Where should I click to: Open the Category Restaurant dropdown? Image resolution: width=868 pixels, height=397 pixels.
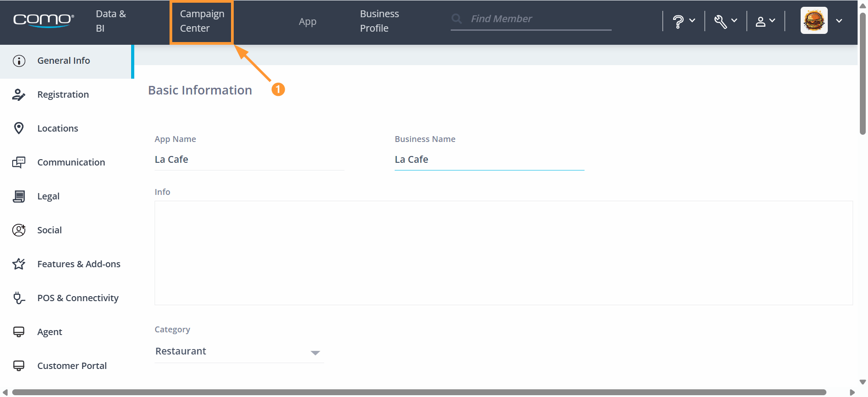239,351
